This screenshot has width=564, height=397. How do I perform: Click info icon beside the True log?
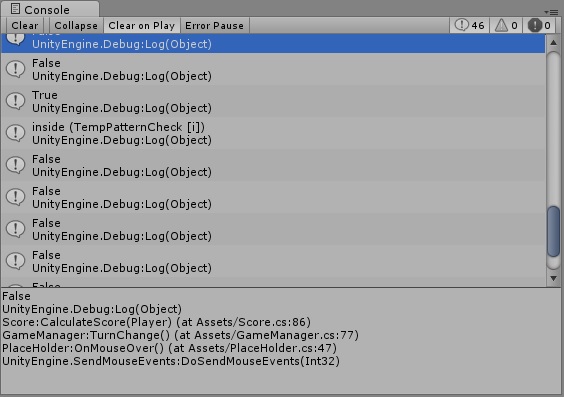(15, 101)
